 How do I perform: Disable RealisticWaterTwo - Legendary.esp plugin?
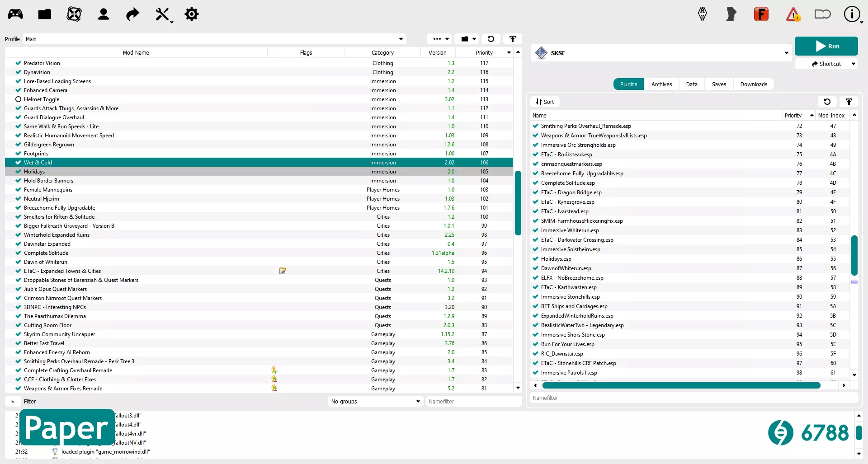[x=536, y=325]
